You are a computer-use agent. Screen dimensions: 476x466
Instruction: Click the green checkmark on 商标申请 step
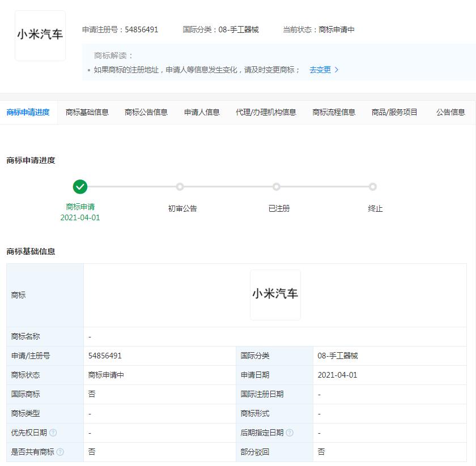(x=80, y=187)
